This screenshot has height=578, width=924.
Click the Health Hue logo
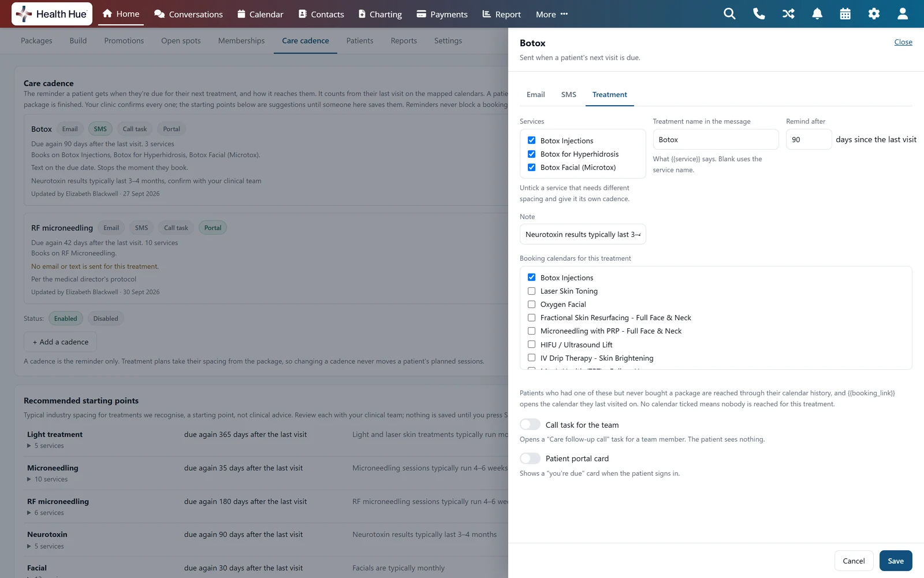51,14
